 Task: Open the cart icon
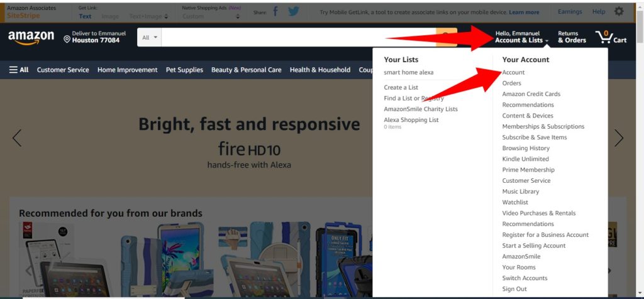[611, 37]
